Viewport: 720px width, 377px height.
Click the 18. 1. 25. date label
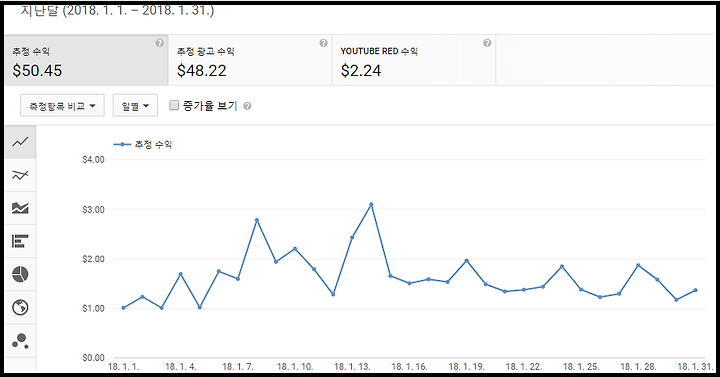pos(581,367)
